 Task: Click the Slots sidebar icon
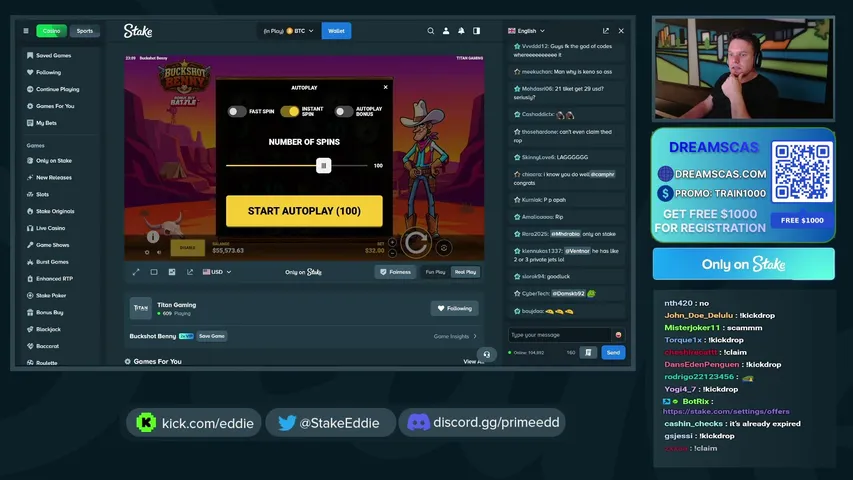click(30, 194)
